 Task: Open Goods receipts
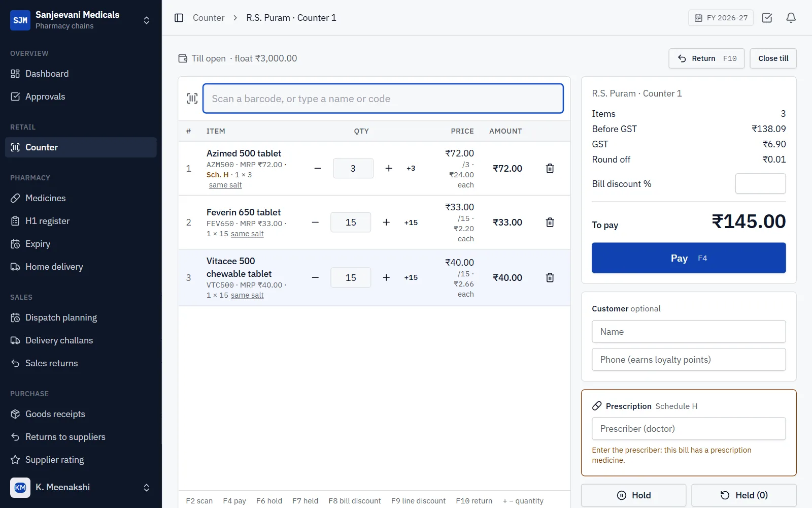[x=81, y=414]
